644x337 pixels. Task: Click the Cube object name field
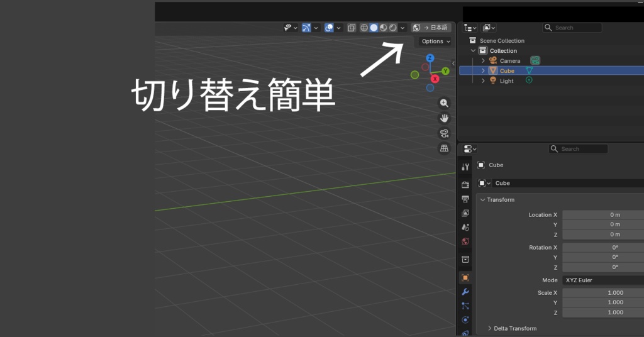coord(569,183)
